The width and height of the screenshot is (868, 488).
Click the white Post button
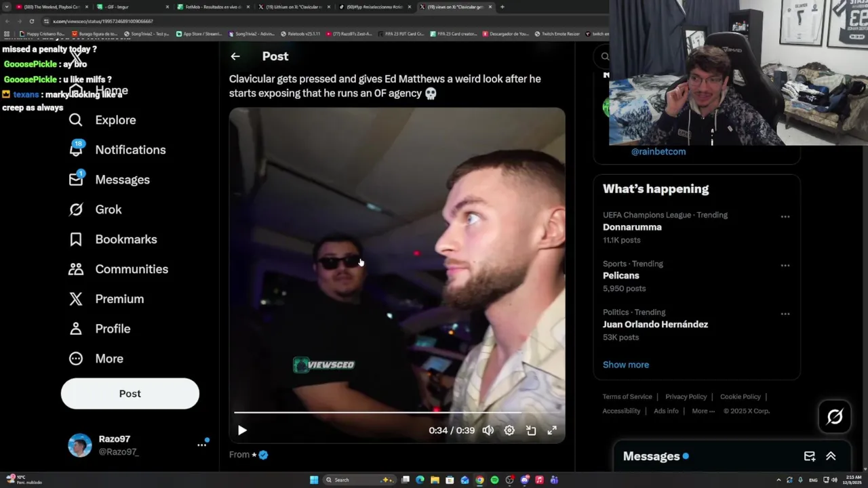[130, 394]
